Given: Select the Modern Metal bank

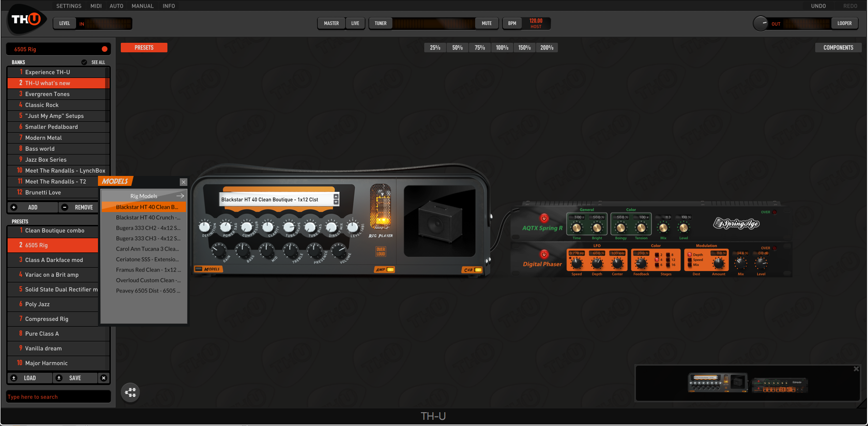Looking at the screenshot, I should 43,138.
